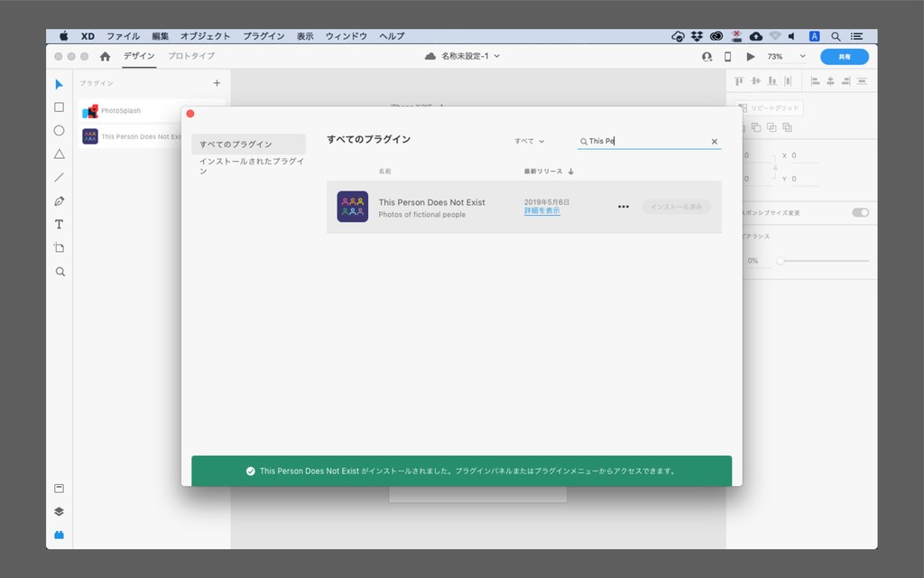924x578 pixels.
Task: Select the Rectangle tool
Action: point(59,107)
